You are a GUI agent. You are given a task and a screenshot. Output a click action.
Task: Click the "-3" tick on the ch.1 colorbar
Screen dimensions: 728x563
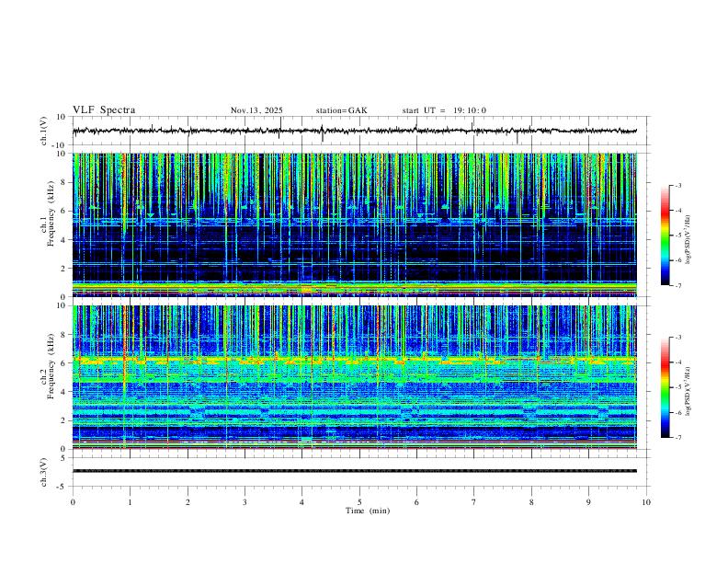(x=677, y=185)
